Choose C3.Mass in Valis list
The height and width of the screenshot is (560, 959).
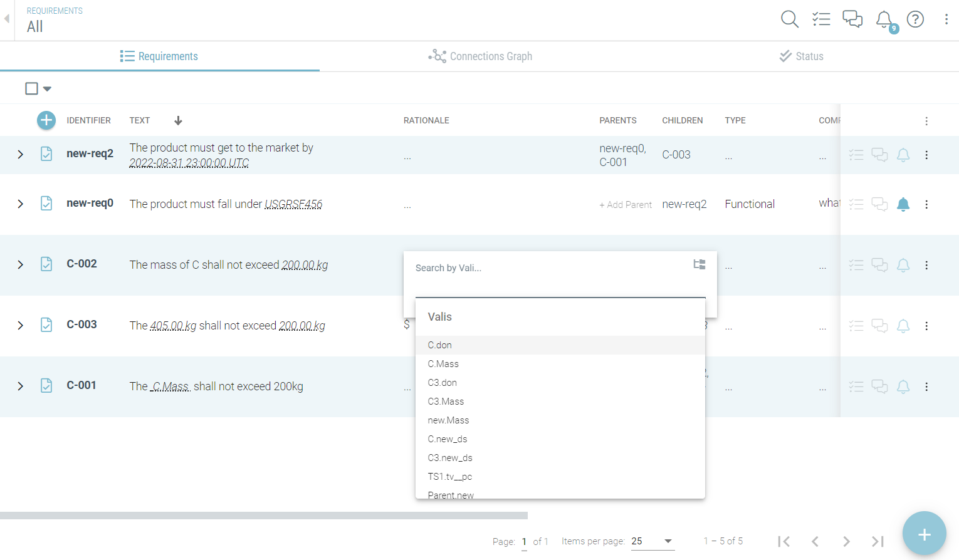pyautogui.click(x=560, y=402)
